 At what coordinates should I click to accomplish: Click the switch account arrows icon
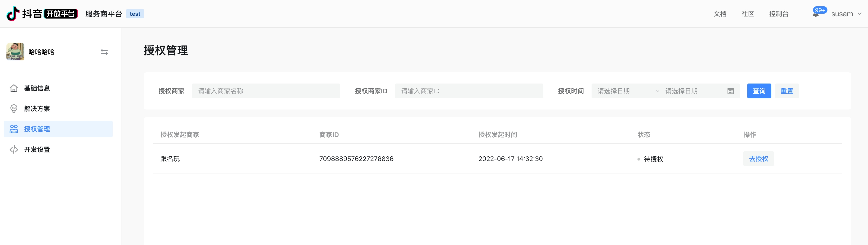click(x=104, y=52)
